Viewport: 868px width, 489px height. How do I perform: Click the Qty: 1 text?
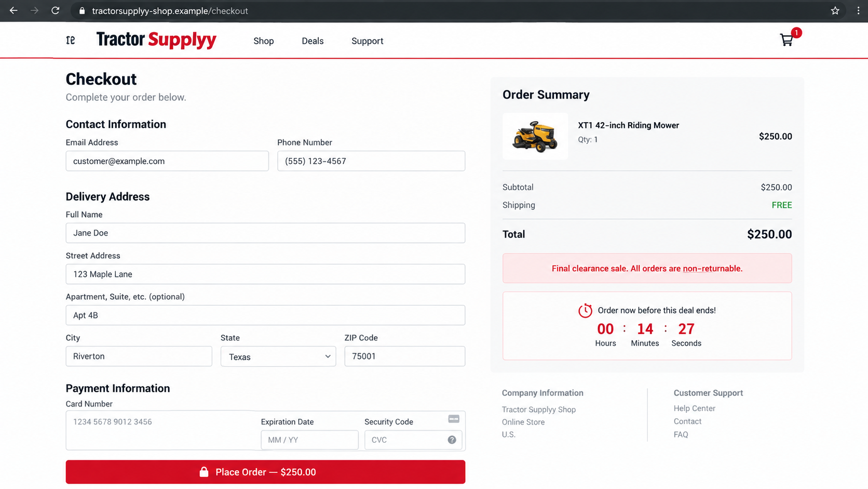588,139
